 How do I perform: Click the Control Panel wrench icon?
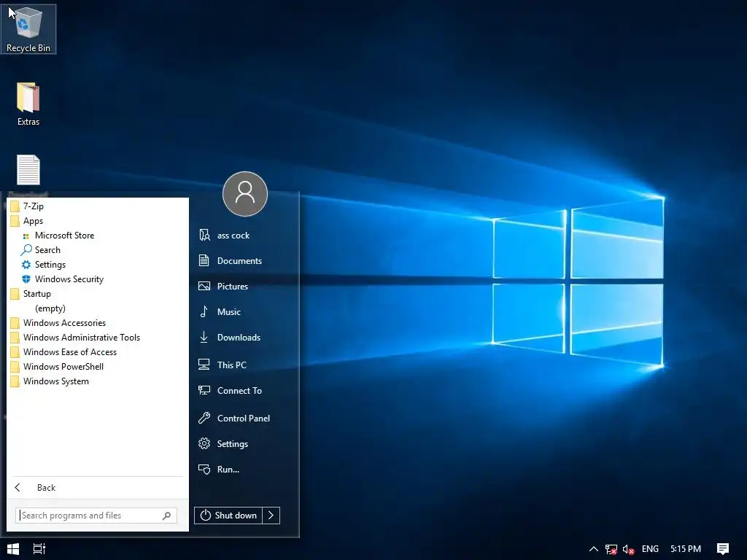tap(204, 418)
